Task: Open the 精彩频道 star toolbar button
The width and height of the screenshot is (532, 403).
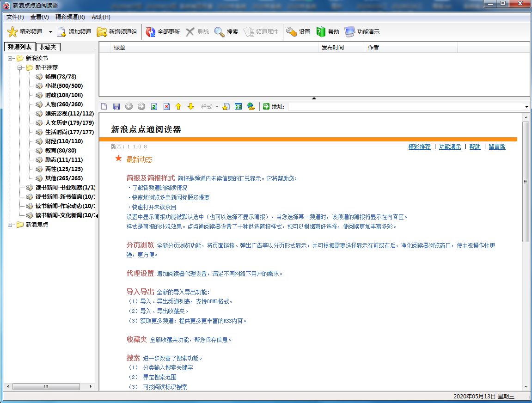Action: click(24, 32)
